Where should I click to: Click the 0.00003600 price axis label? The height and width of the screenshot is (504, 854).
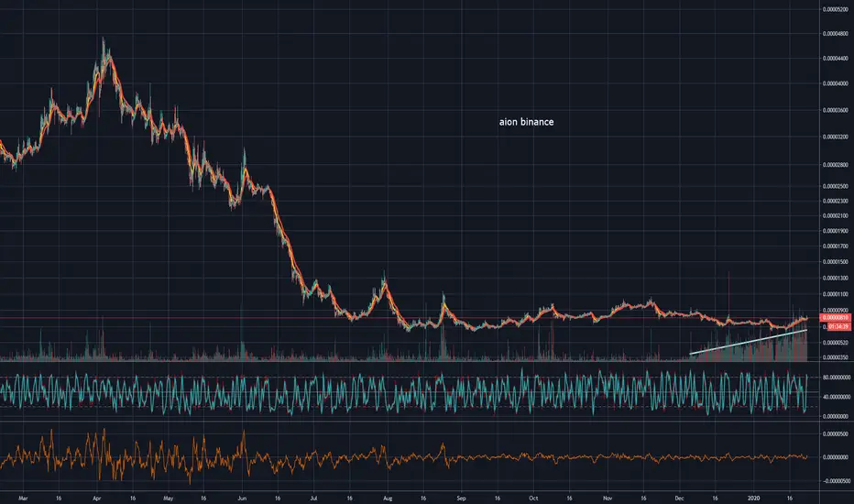[836, 110]
